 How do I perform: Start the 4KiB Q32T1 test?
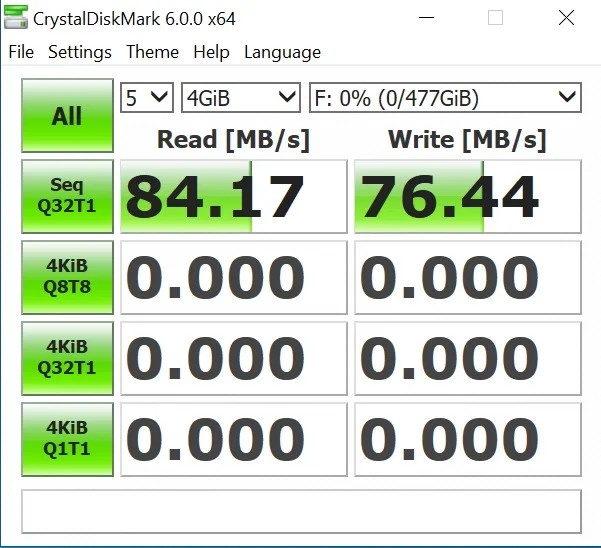click(x=67, y=358)
